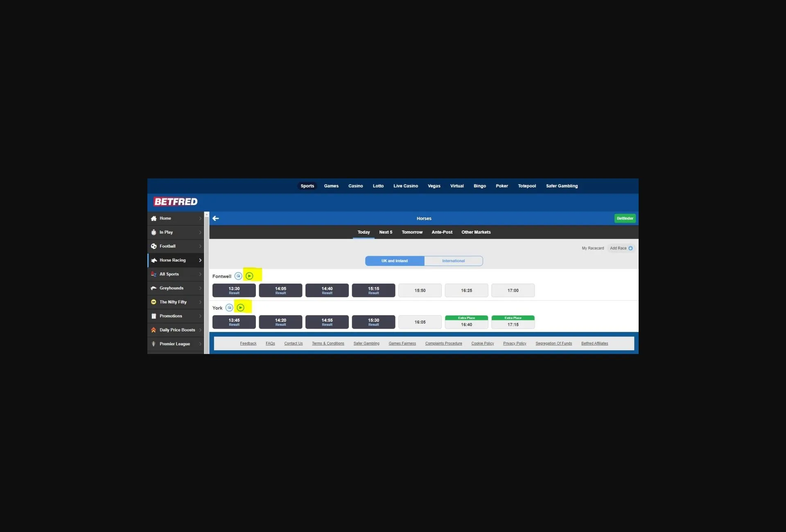This screenshot has height=532, width=786.
Task: Click the Fontwell info icon
Action: (x=237, y=275)
